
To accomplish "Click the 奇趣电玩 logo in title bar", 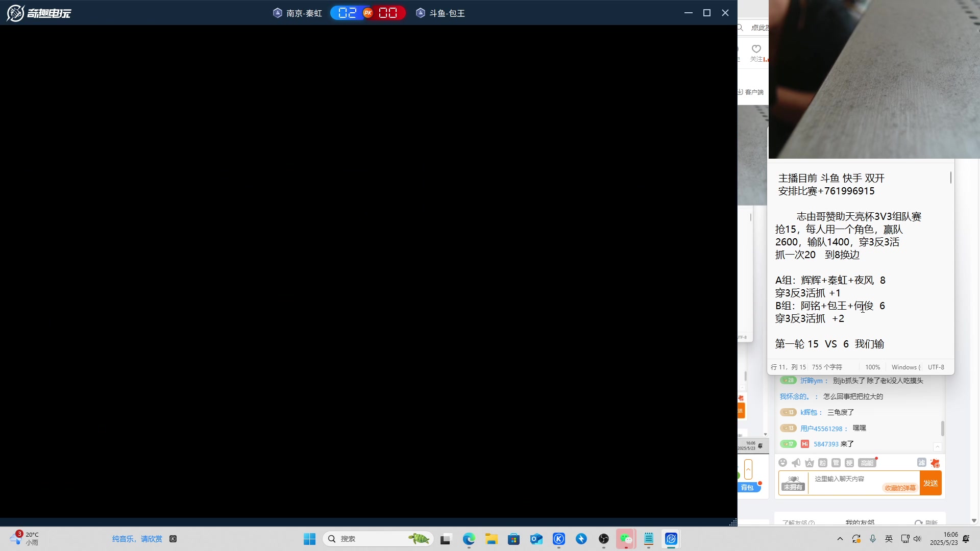I will tap(39, 13).
